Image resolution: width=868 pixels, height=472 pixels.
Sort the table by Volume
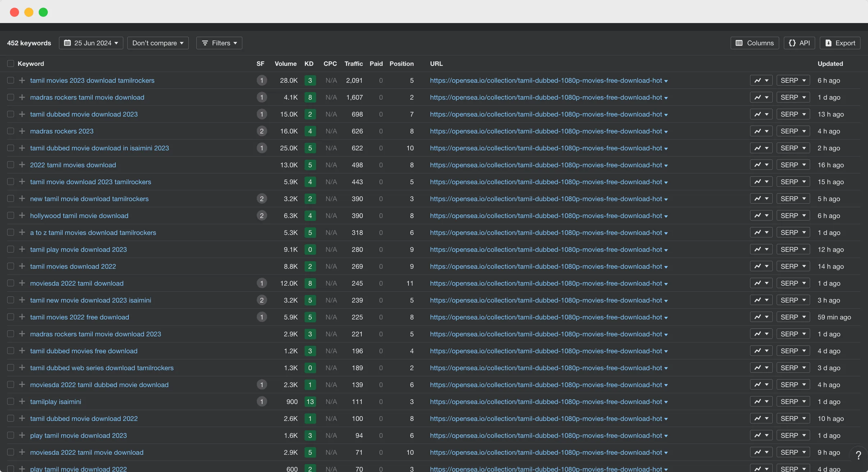[285, 64]
